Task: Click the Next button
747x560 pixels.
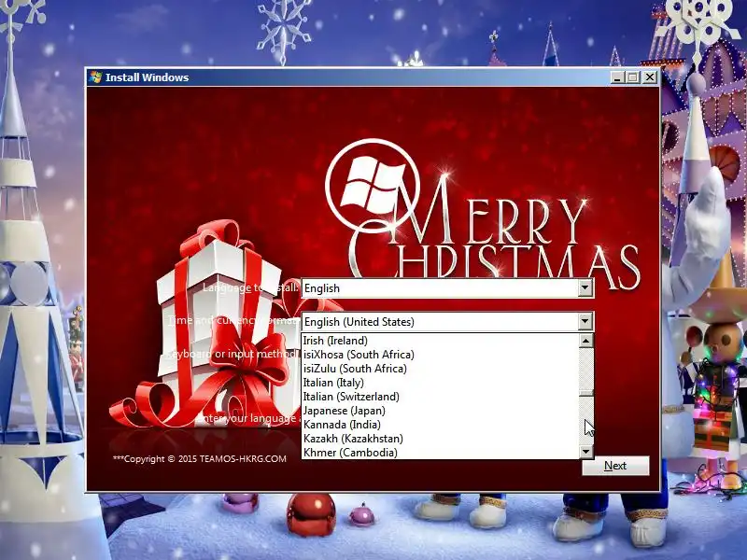Action: pyautogui.click(x=615, y=466)
